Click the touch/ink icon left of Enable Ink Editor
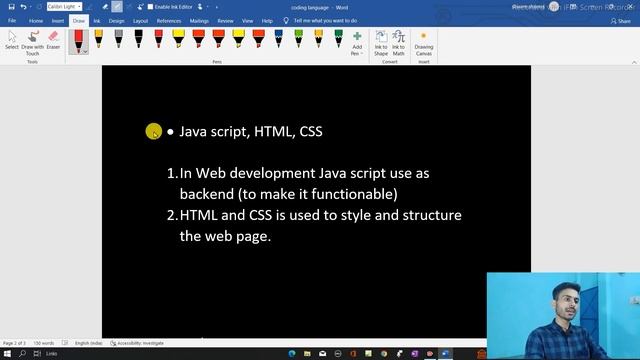The width and height of the screenshot is (640, 360). (140, 7)
